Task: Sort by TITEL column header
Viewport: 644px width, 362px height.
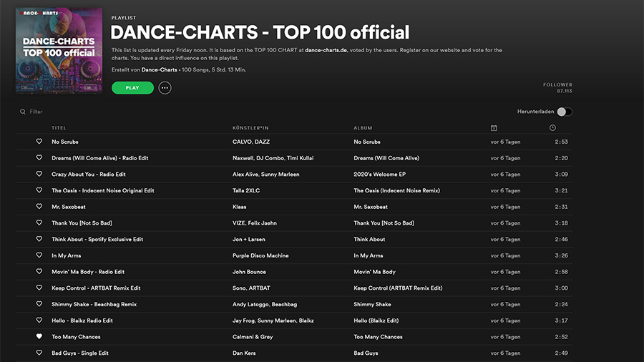Action: coord(59,128)
